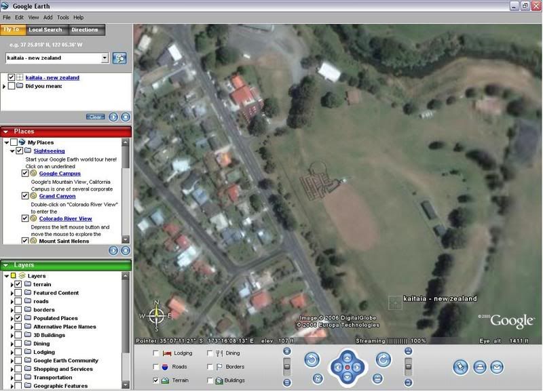Collapse the Layers panel header arrow

[x=6, y=265]
